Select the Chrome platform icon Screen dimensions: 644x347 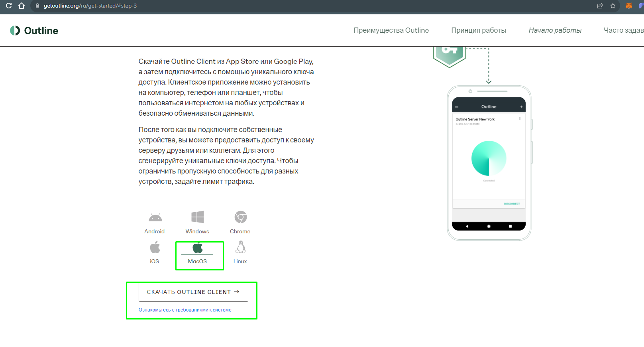pos(240,217)
